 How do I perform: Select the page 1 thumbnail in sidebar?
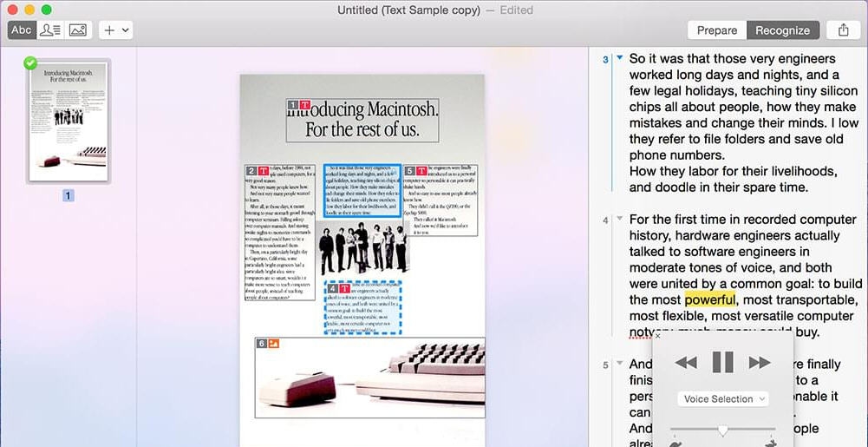pyautogui.click(x=69, y=122)
